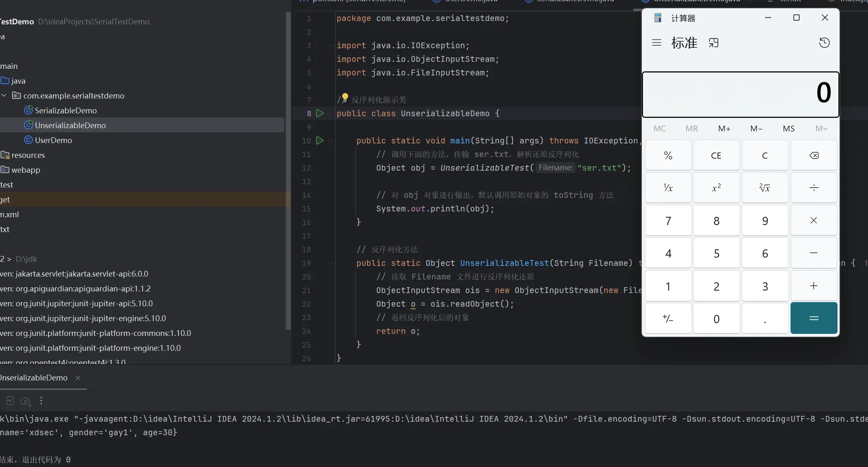Close the UnserializableDemo run tab
The image size is (868, 467).
tap(78, 378)
